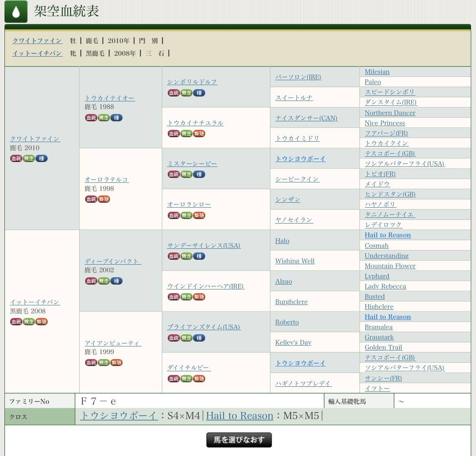Follow the シンザン link
The image size is (476, 456).
288,199
